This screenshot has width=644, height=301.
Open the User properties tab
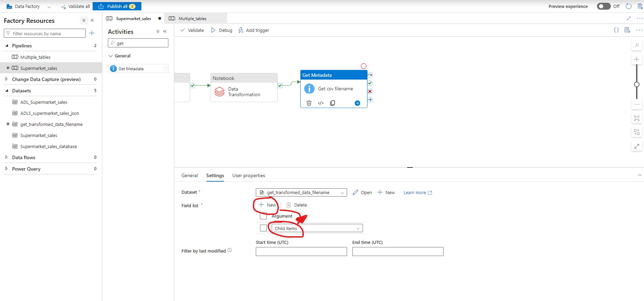point(249,175)
